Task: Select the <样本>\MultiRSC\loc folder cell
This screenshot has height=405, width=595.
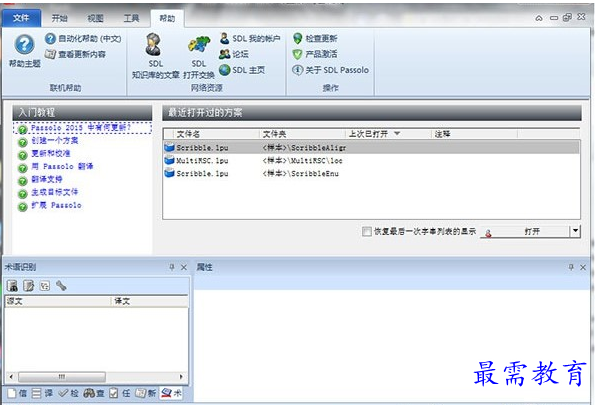Action: (x=302, y=160)
